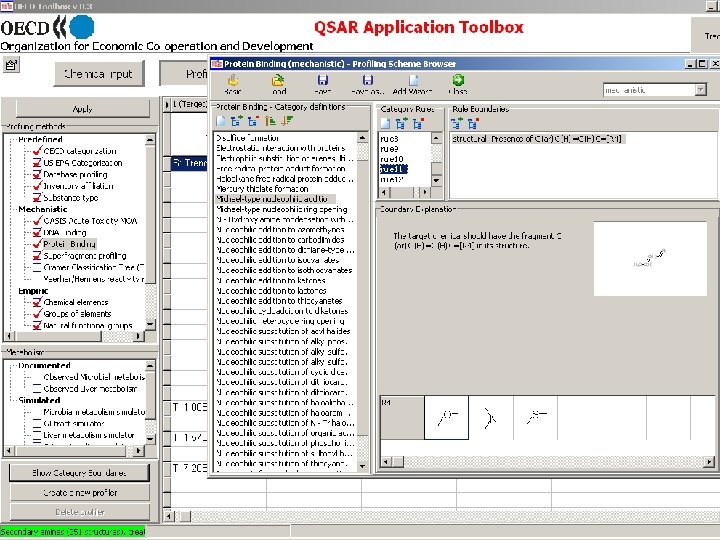Enable Cramer Classification Tree checkbox
Image resolution: width=720 pixels, height=540 pixels.
click(37, 267)
